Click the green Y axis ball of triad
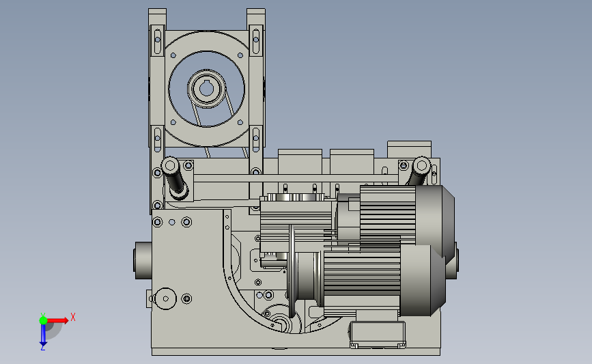 (43, 320)
